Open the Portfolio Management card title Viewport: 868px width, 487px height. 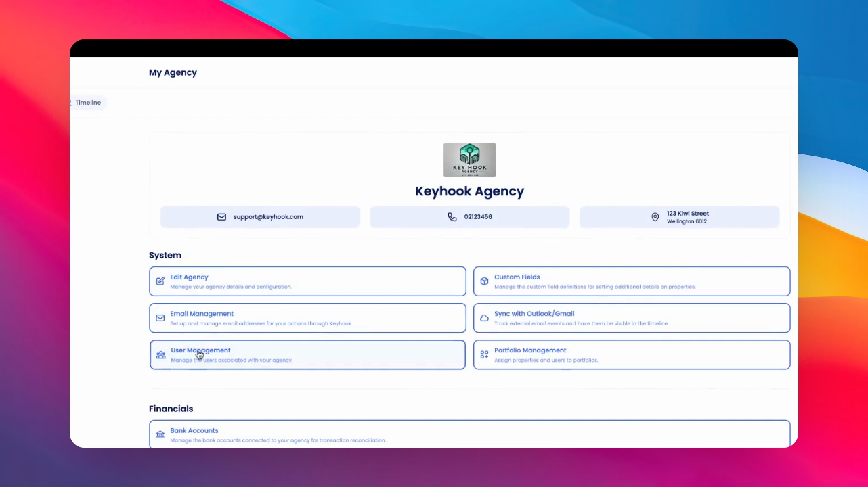[x=530, y=350]
